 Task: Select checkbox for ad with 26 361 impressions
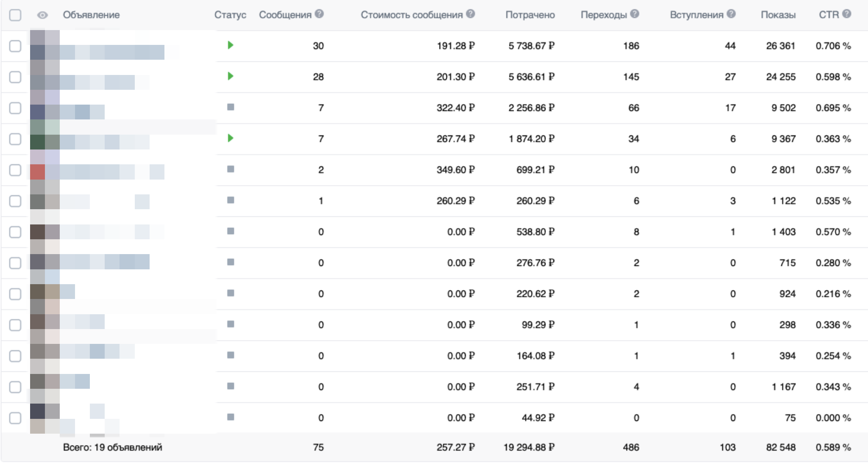[15, 46]
